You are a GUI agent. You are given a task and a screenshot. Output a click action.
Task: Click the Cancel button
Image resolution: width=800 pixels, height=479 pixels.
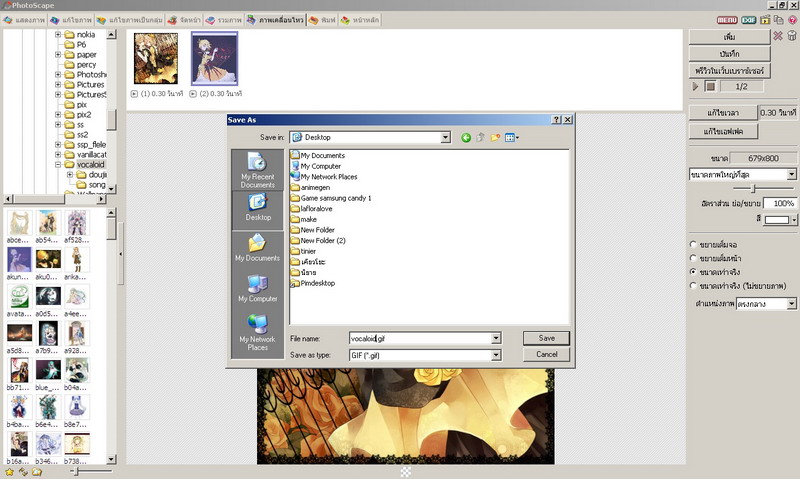click(x=546, y=355)
